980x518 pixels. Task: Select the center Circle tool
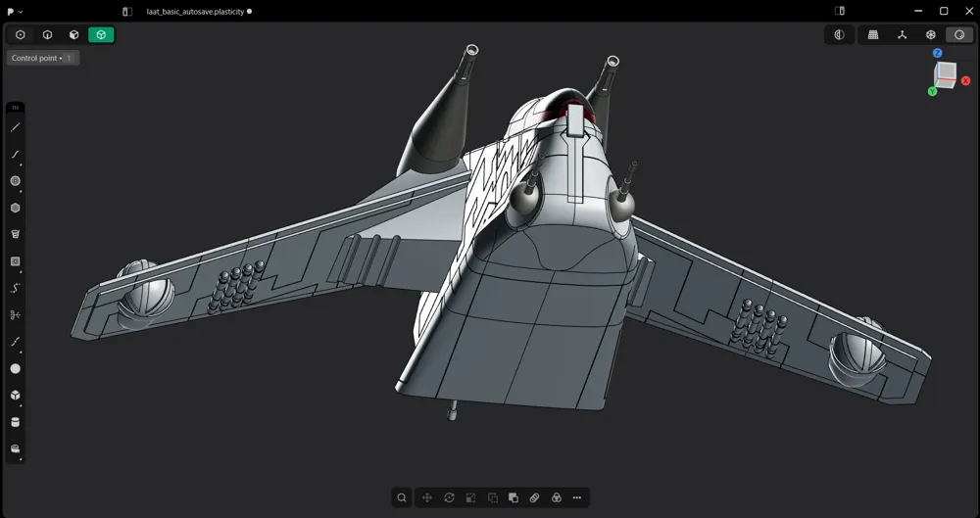(x=16, y=181)
